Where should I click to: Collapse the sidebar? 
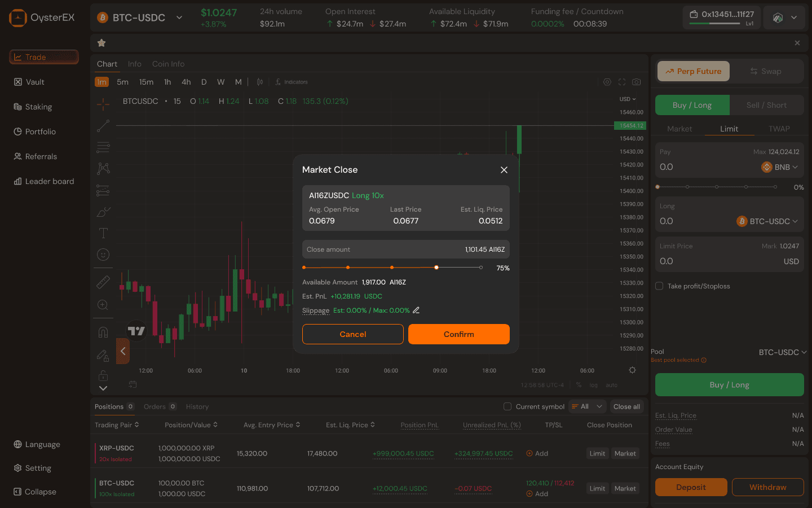point(35,492)
